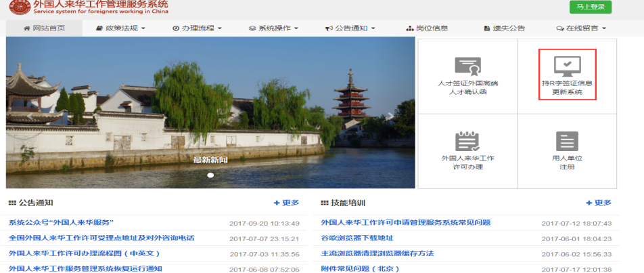Expand the 在线留言 dropdown arrow
The image size is (644, 273).
603,28
